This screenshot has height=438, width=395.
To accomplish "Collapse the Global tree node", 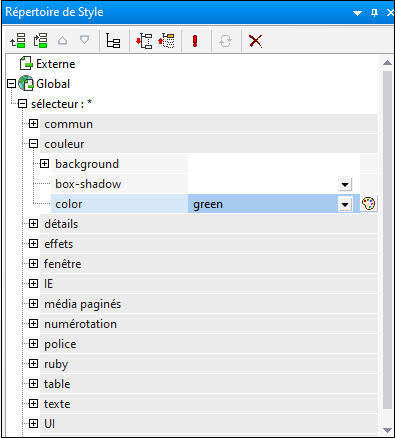I will point(12,83).
